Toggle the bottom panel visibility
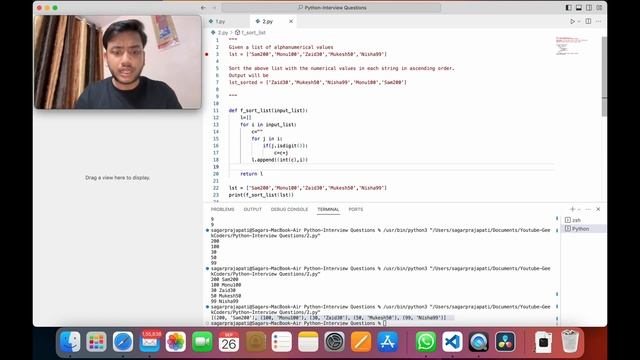This screenshot has height=360, width=640. [x=579, y=8]
